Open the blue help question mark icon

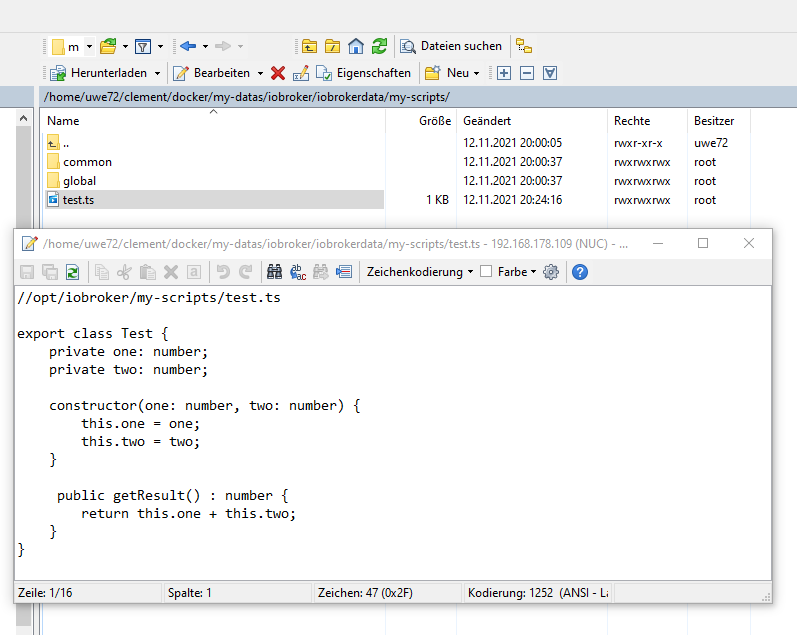(579, 272)
